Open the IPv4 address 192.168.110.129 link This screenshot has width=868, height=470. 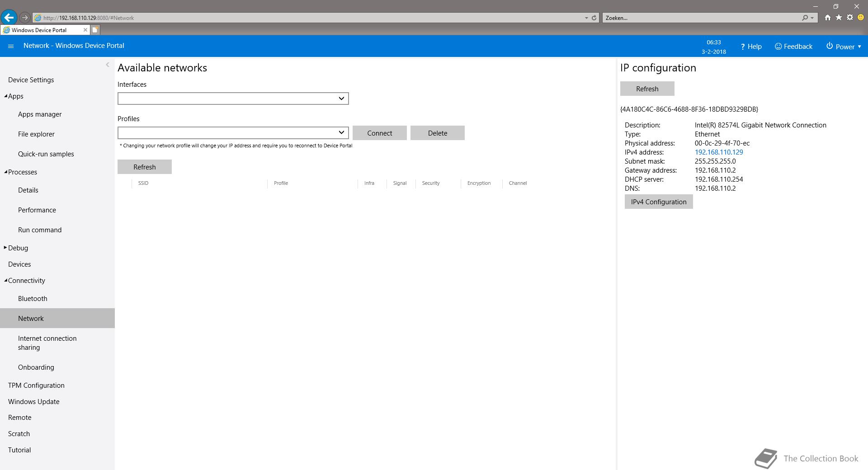click(x=719, y=152)
